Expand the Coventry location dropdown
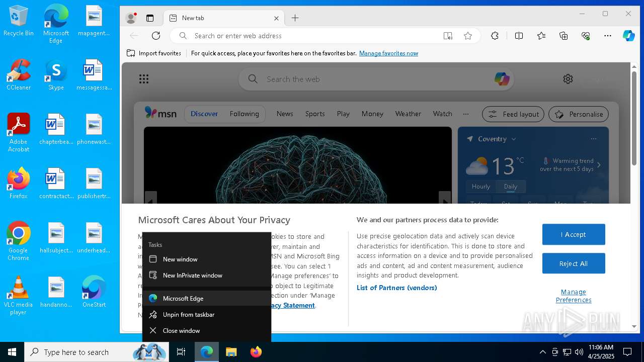 tap(514, 139)
